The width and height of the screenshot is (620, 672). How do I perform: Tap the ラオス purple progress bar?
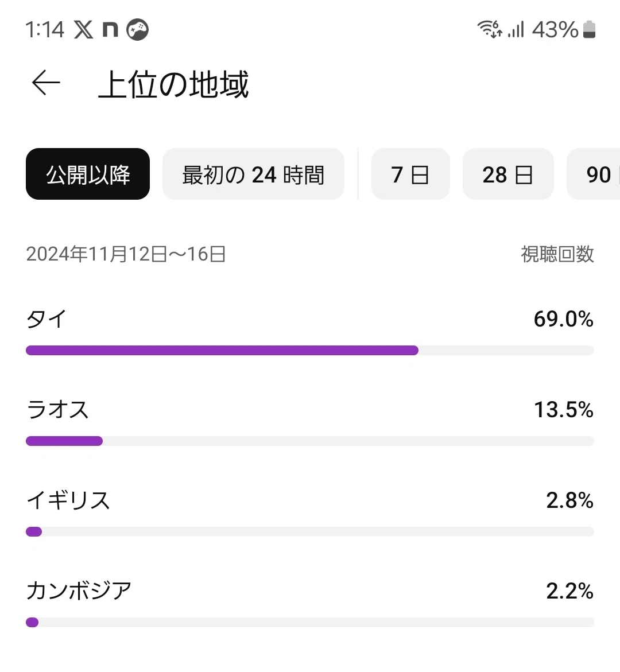click(x=64, y=441)
